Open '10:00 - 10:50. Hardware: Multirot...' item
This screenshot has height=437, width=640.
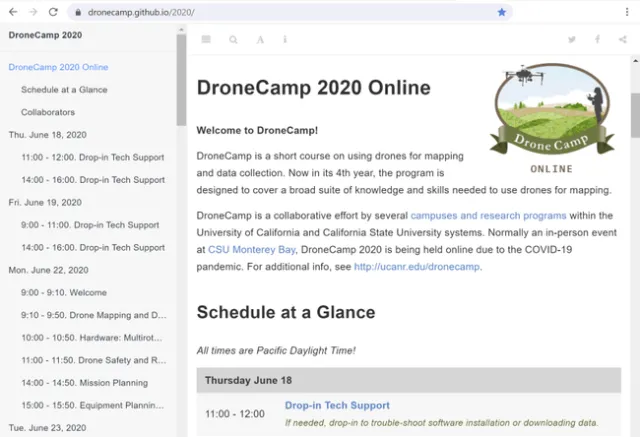[92, 338]
